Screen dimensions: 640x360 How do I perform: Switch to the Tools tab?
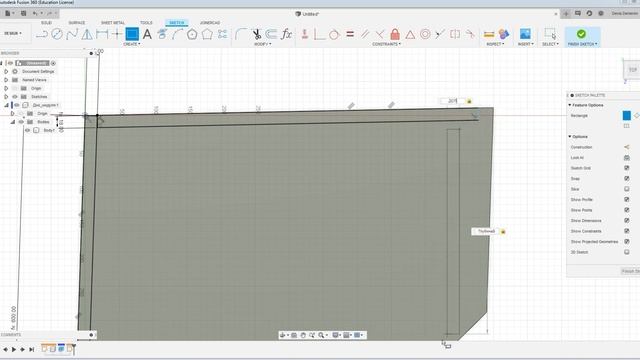(x=146, y=23)
